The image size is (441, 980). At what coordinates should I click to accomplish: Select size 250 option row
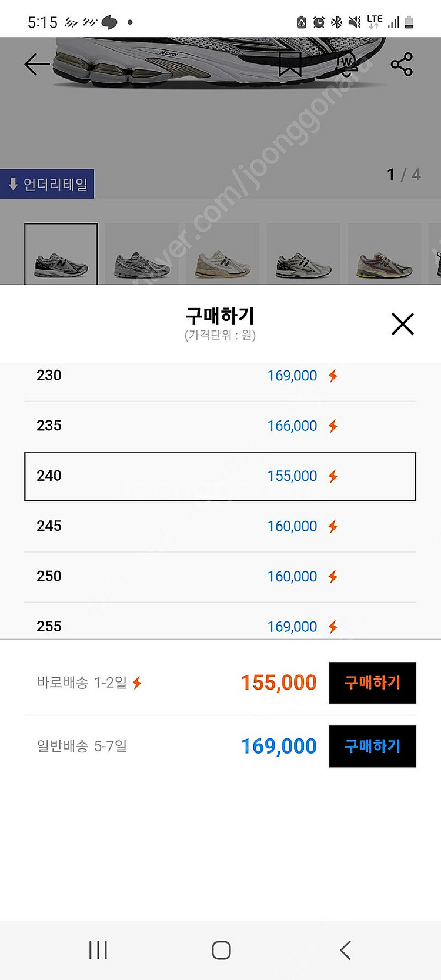[220, 576]
